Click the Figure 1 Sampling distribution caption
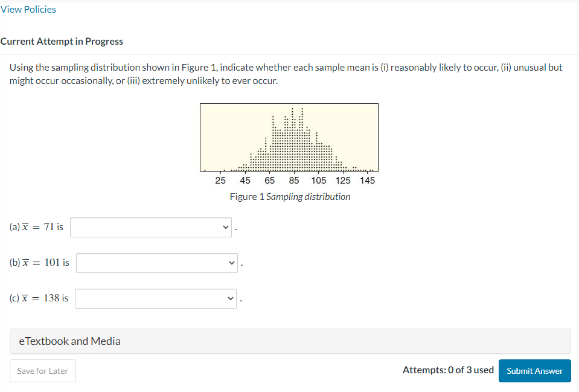579x392 pixels. click(289, 196)
